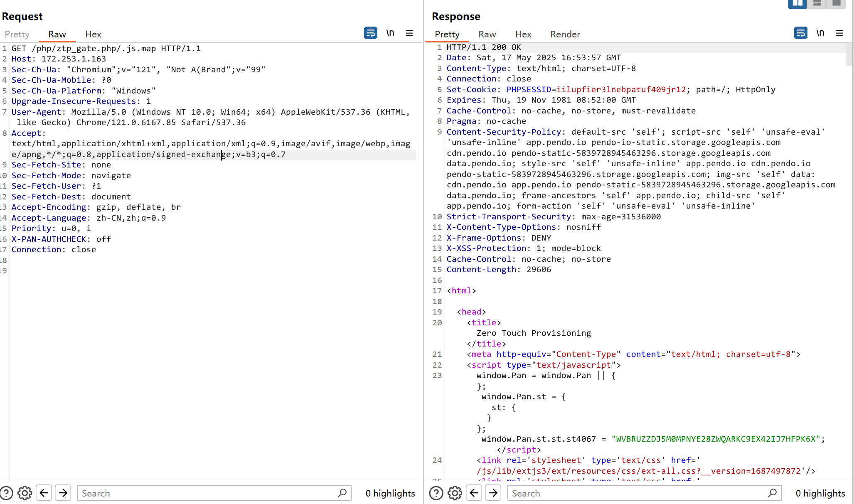Click the Accept-Language: zh-CN header
854x504 pixels.
coord(89,218)
